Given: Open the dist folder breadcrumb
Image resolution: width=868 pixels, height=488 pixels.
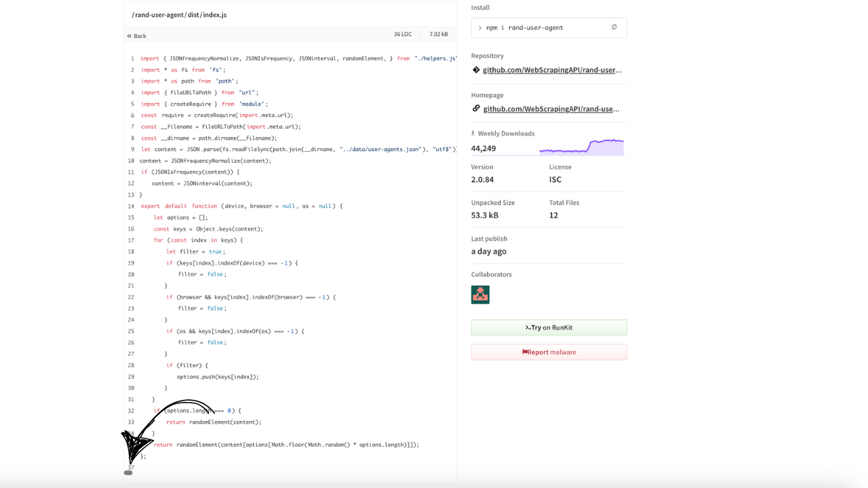Looking at the screenshot, I should (193, 15).
